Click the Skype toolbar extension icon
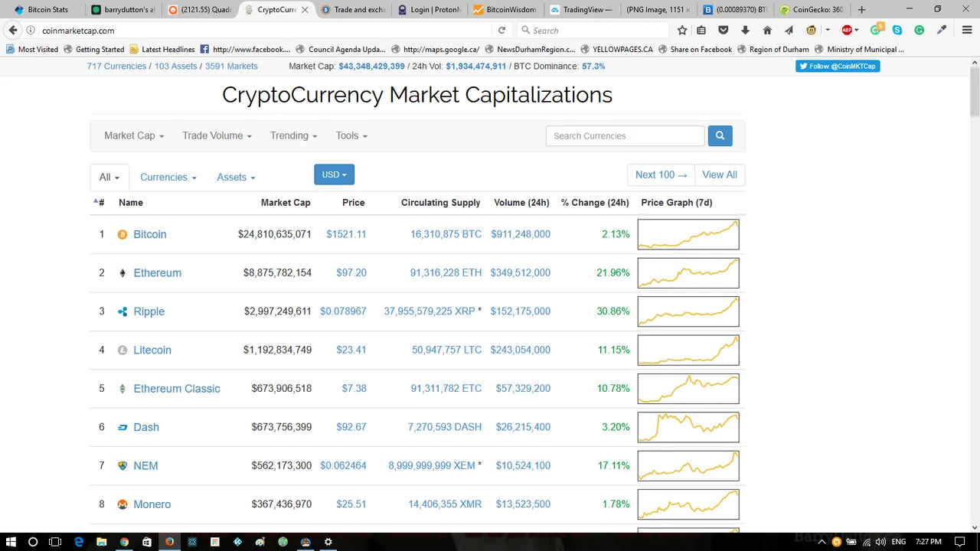This screenshot has height=551, width=980. [x=897, y=31]
